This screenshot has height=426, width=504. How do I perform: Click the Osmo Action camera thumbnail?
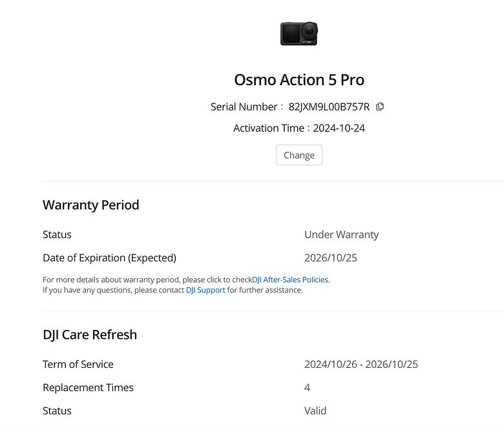click(299, 34)
